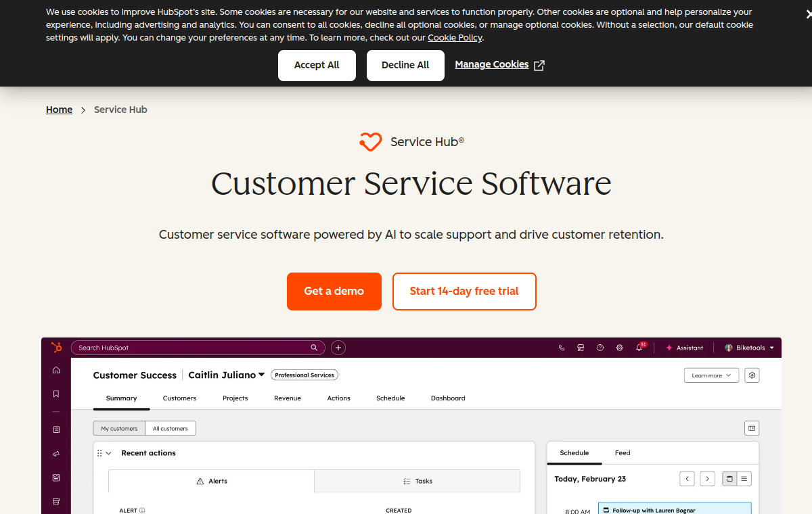Image resolution: width=812 pixels, height=514 pixels.
Task: Click the search magnifier icon
Action: (314, 348)
